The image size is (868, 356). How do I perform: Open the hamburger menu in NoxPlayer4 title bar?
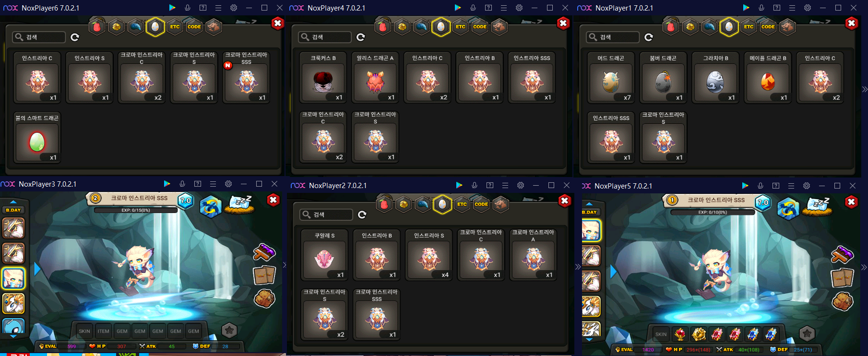click(504, 8)
